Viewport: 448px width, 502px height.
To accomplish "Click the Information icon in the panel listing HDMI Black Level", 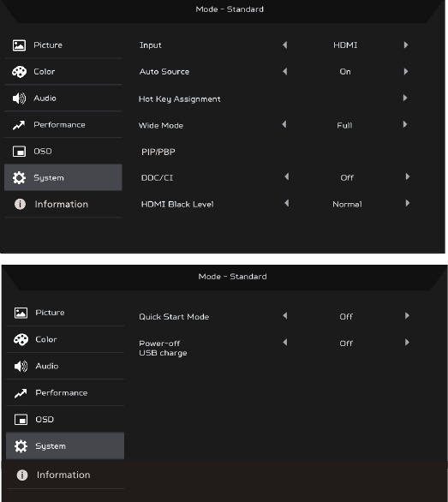I will (x=20, y=204).
